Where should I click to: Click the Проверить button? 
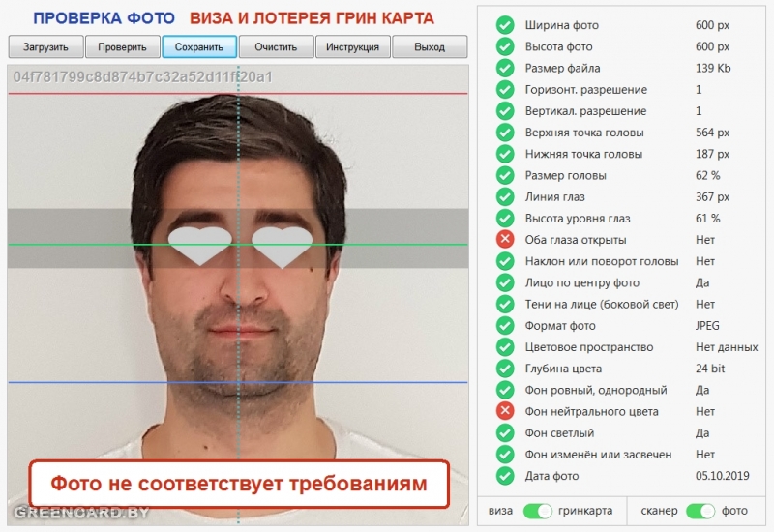pos(123,46)
